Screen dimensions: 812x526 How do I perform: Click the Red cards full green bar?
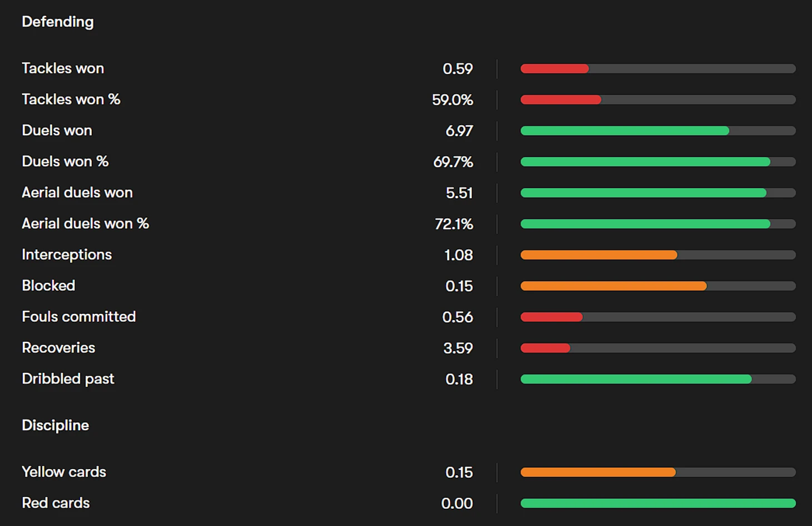[657, 504]
